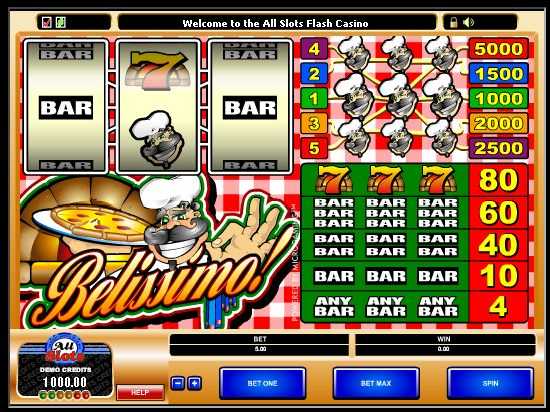Open the red Help button
Viewport: 550px width, 412px height.
pyautogui.click(x=140, y=392)
